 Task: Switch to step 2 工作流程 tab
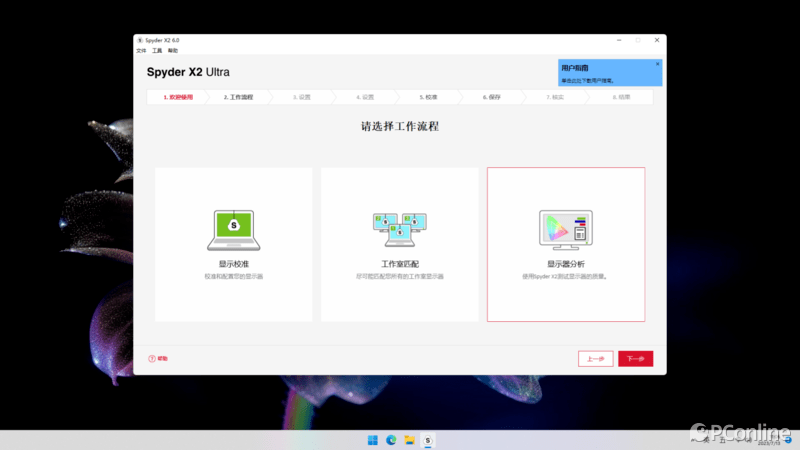(x=238, y=97)
